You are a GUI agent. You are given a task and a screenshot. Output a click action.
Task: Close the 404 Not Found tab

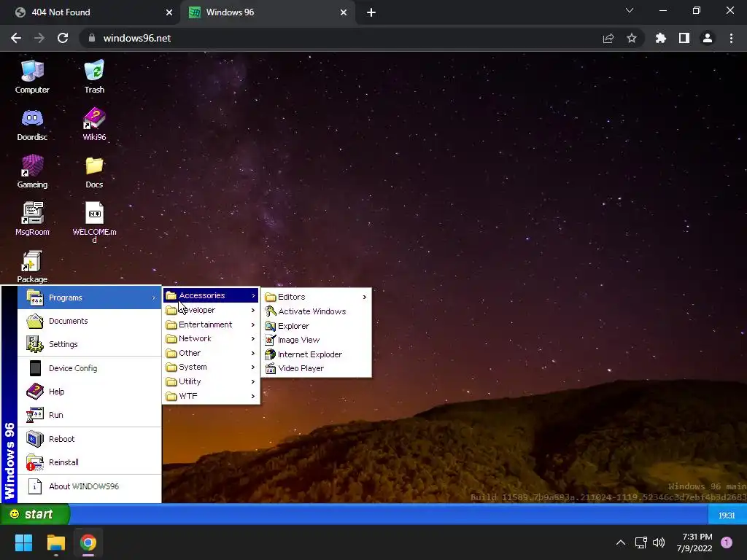pos(169,12)
